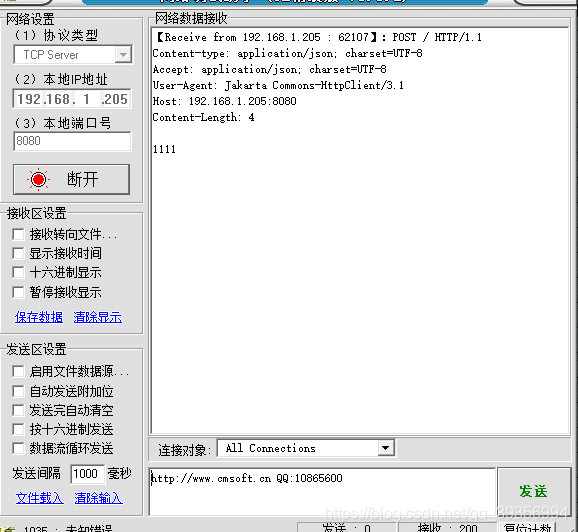Click the 'Content-type: application/json' line

(288, 53)
